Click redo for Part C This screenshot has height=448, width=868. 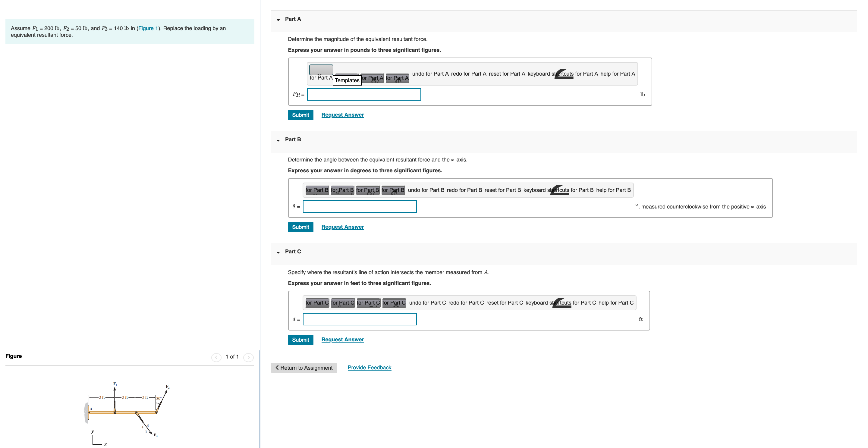click(x=466, y=302)
